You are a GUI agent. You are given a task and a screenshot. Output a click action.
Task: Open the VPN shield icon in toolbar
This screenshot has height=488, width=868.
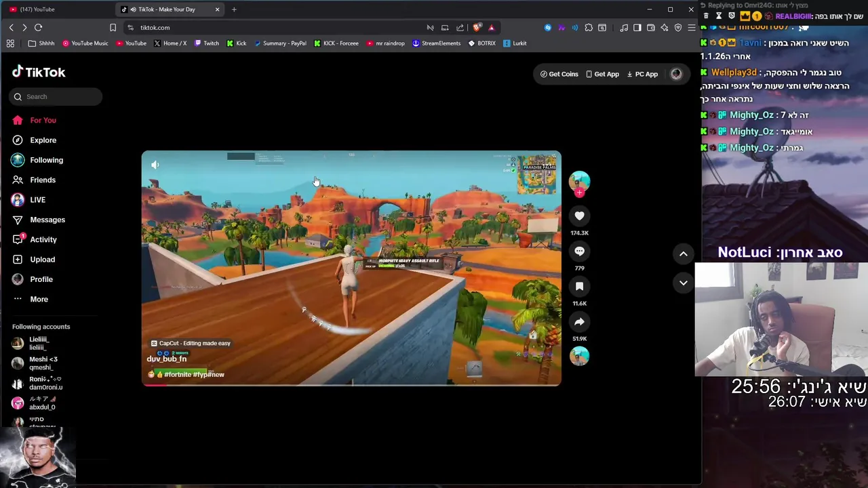(678, 28)
